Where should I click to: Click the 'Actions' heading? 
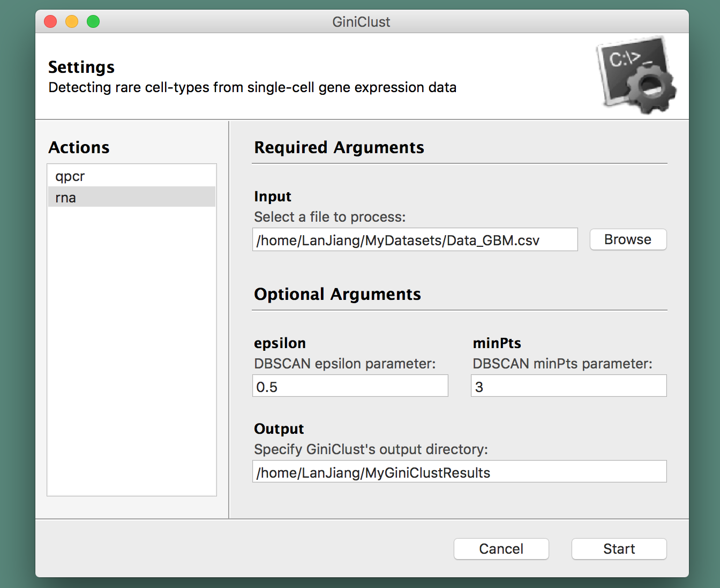tap(79, 147)
